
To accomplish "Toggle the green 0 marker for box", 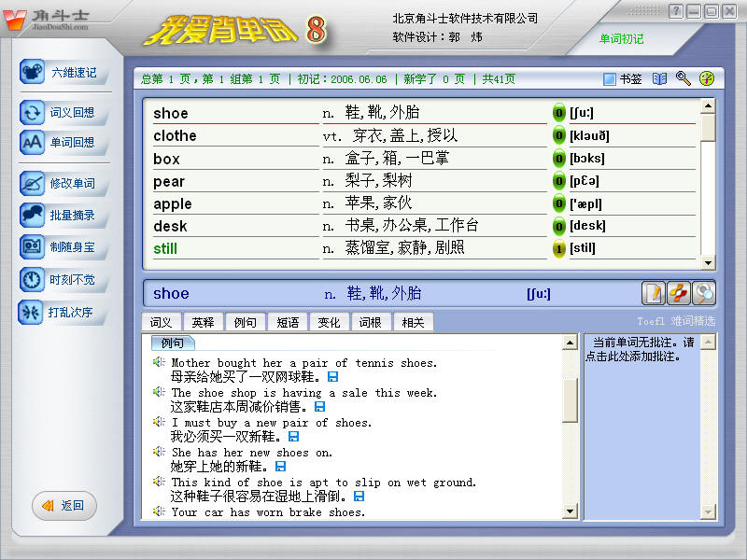I will [x=558, y=158].
